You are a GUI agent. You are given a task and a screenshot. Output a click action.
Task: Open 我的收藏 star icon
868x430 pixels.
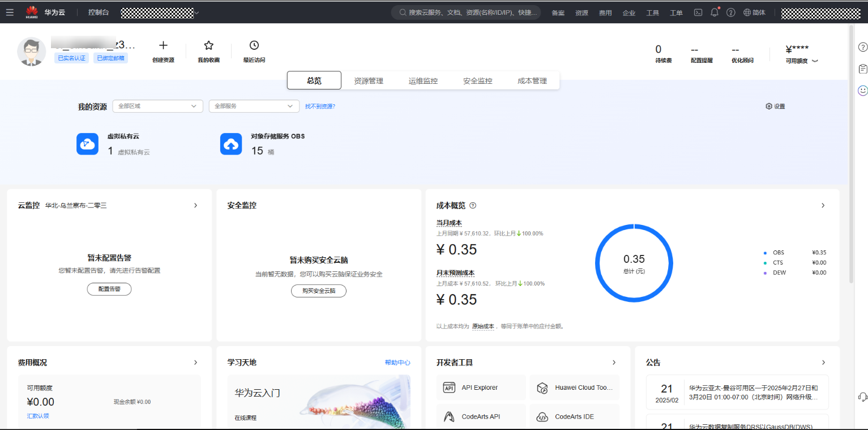coord(208,45)
